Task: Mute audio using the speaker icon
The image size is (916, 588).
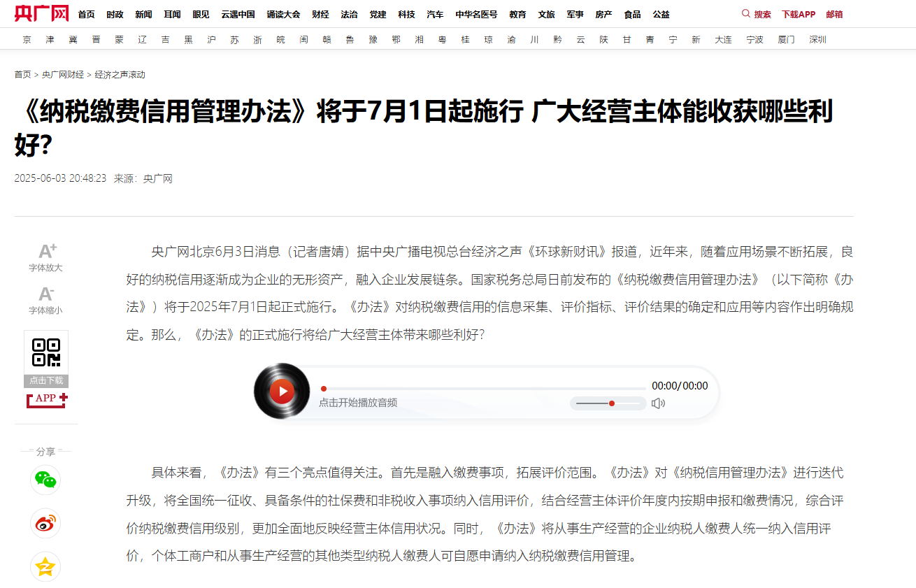Action: click(x=658, y=403)
